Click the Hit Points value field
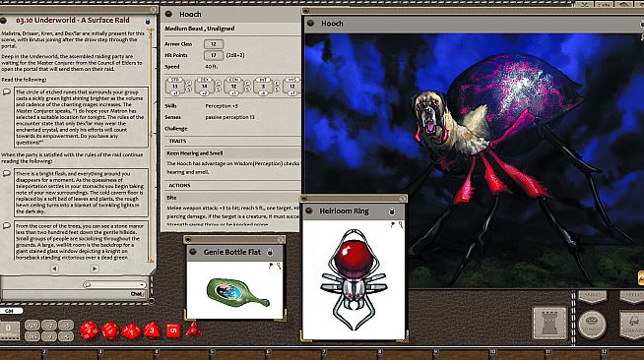 [x=214, y=55]
